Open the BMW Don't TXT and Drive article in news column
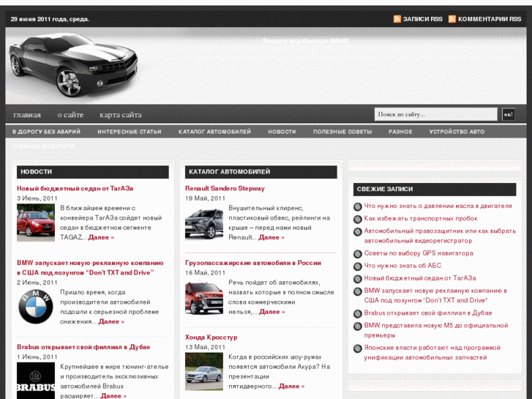Image resolution: width=532 pixels, height=399 pixels. coord(90,267)
